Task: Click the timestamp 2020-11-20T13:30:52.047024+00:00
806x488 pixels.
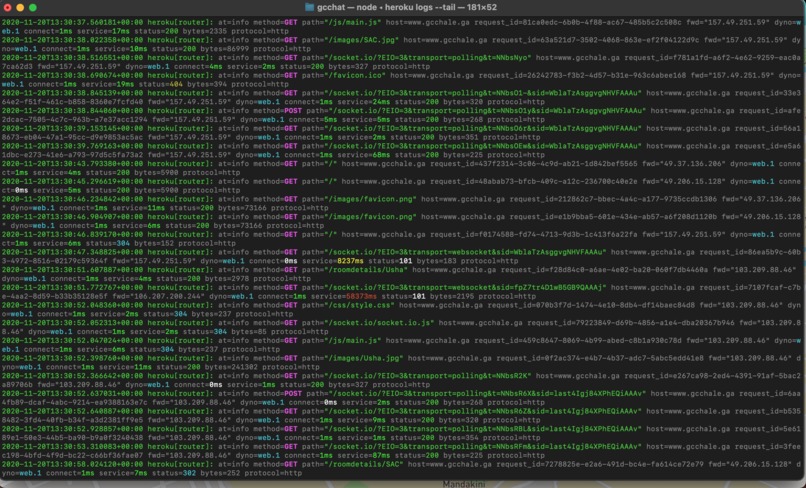Action: click(x=72, y=340)
